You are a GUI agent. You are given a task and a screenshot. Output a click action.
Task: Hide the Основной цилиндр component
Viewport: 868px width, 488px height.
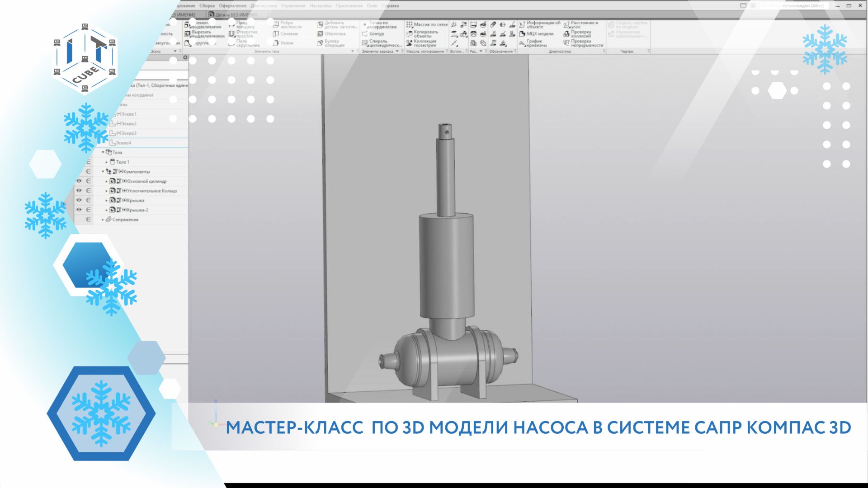pos(79,181)
